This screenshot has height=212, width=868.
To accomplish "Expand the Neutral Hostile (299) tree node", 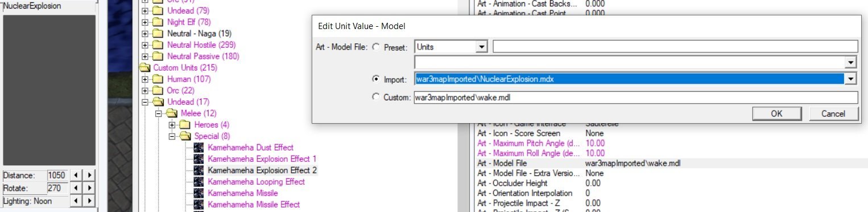I will pyautogui.click(x=145, y=45).
